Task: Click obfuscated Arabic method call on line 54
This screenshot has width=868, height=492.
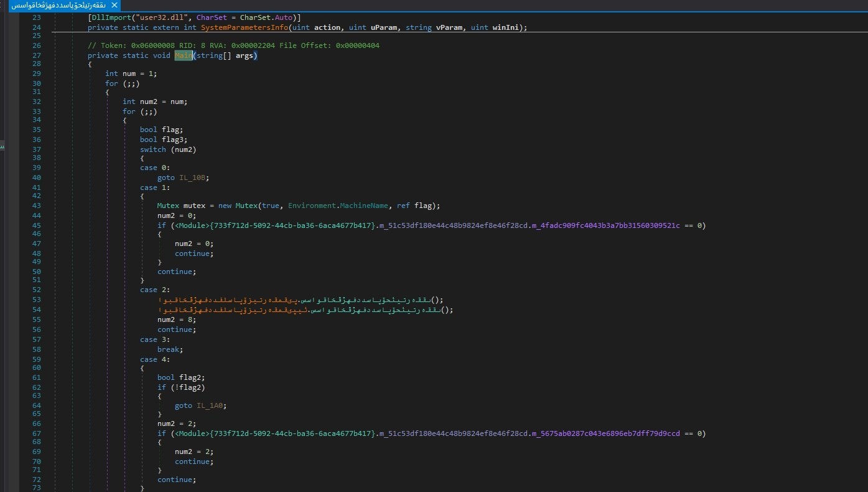Action: (306, 310)
